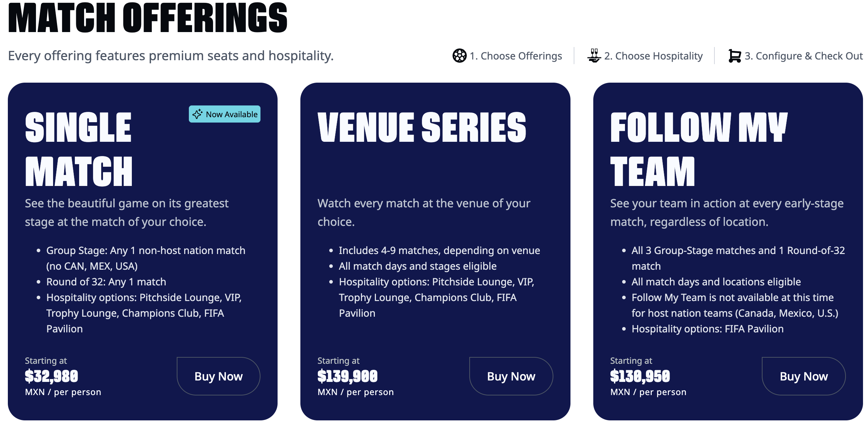Click the champagne glasses hospitality icon
Viewport: 868px width, 430px height.
tap(594, 56)
